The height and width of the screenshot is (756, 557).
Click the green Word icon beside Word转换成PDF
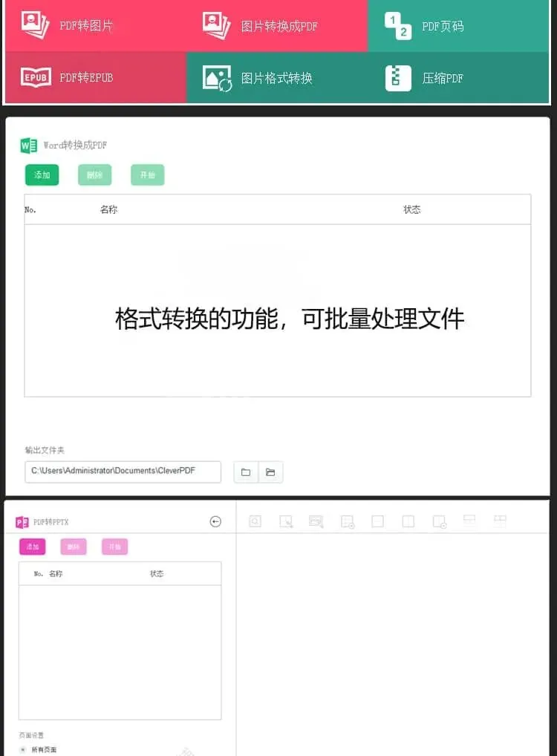coord(28,145)
